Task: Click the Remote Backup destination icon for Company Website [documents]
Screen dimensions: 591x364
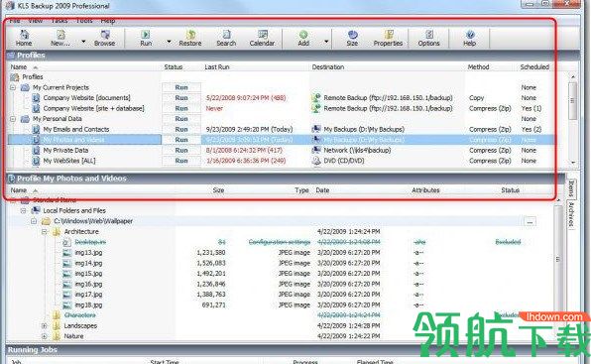Action: 316,98
